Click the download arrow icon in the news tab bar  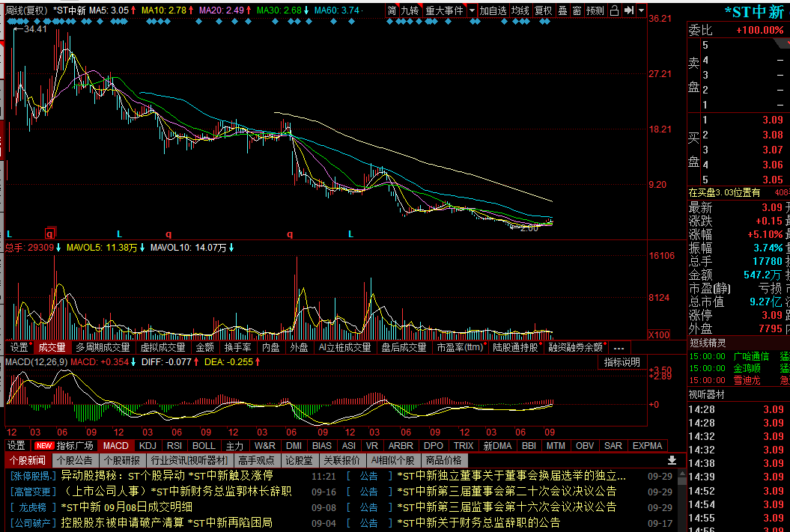[672, 460]
